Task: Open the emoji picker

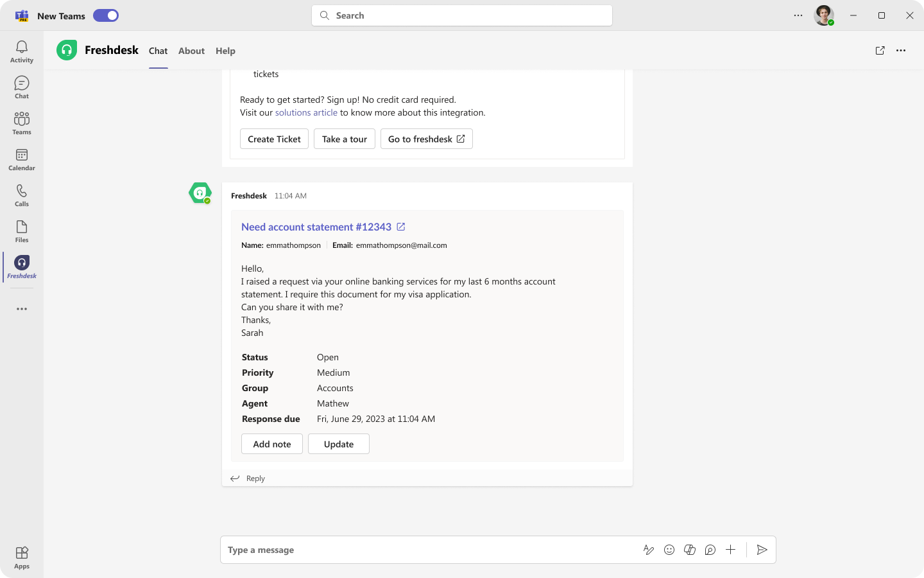Action: click(x=669, y=550)
